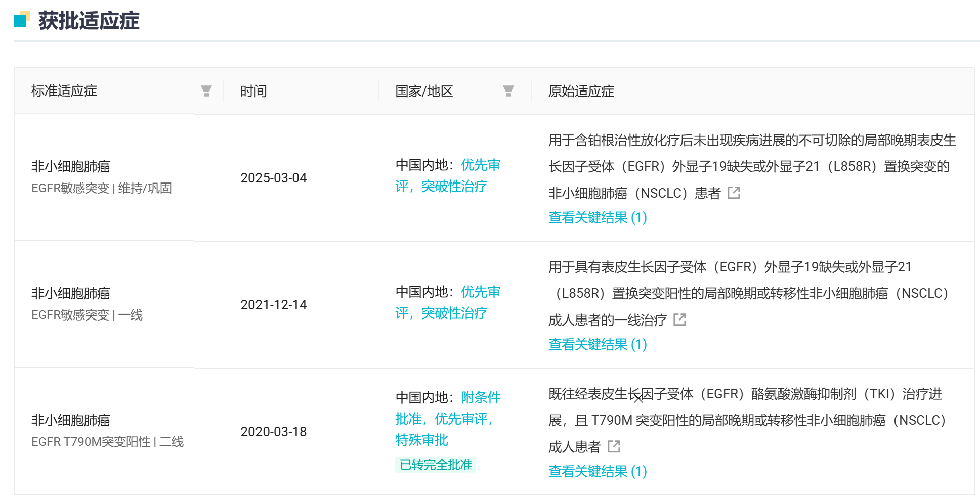980x502 pixels.
Task: Click 非小细胞肺癌 in the 维持/巩固 row
Action: 71,166
